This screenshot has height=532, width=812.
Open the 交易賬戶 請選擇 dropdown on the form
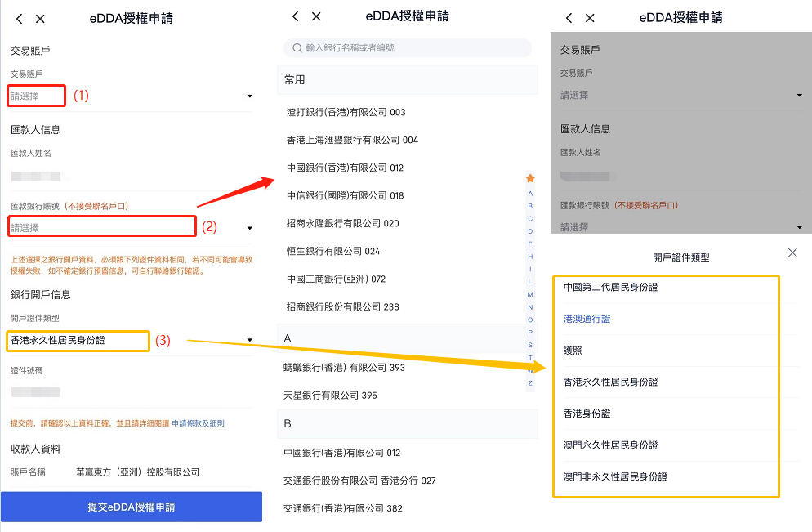(x=132, y=96)
